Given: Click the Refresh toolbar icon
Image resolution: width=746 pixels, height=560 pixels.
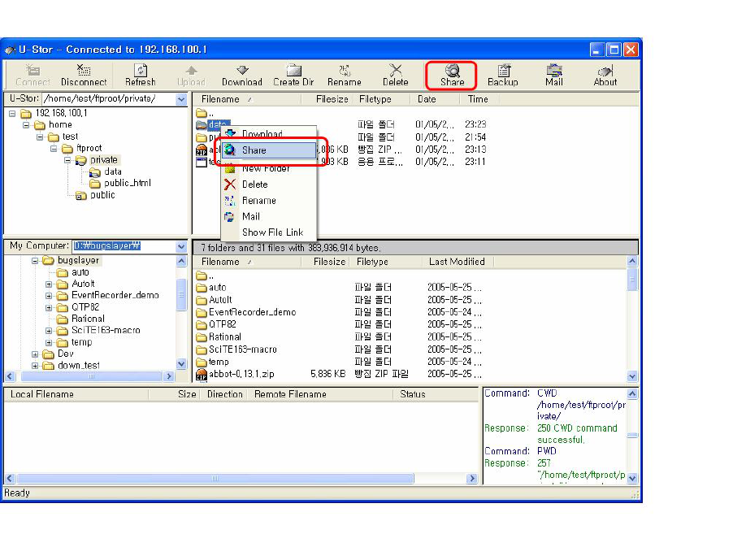Looking at the screenshot, I should 141,75.
